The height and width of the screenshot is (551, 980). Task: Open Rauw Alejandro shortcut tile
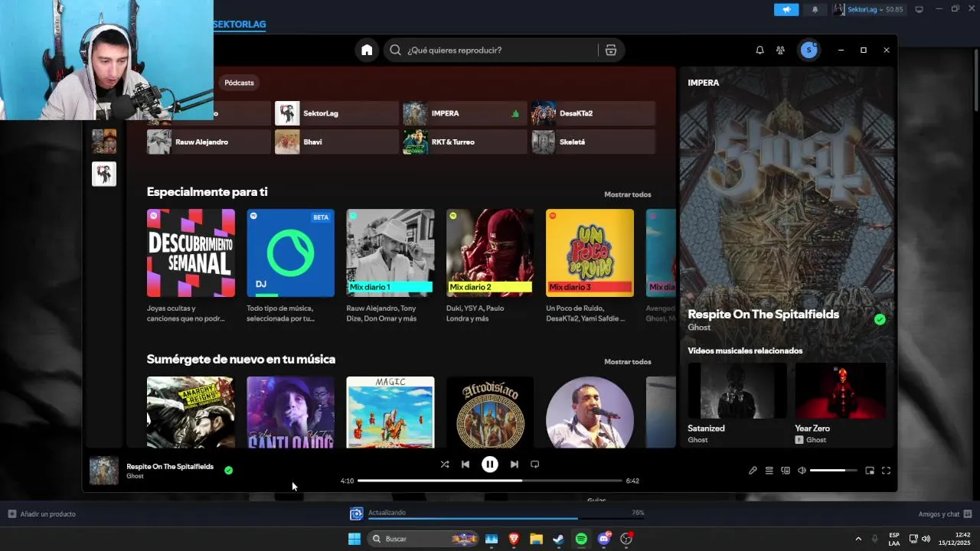[208, 142]
